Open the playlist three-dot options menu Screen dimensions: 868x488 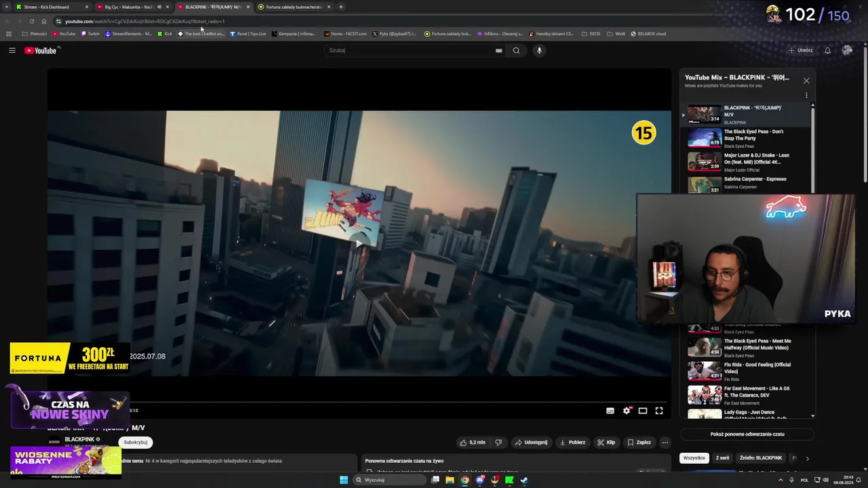[x=806, y=95]
